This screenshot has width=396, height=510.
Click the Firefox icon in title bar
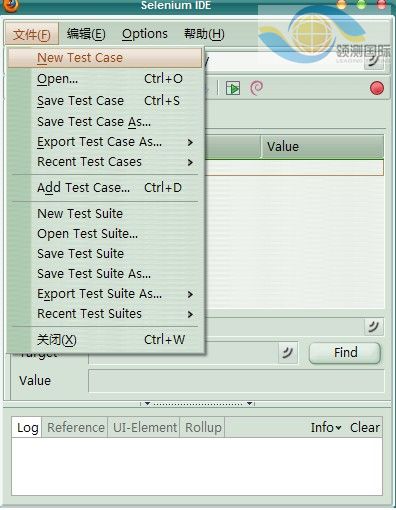10,5
